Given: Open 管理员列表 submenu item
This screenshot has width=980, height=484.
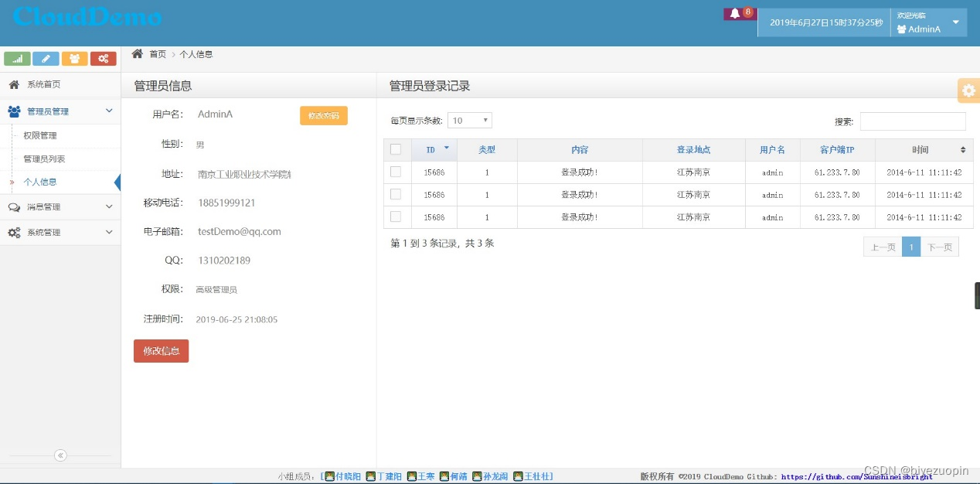Looking at the screenshot, I should 60,158.
